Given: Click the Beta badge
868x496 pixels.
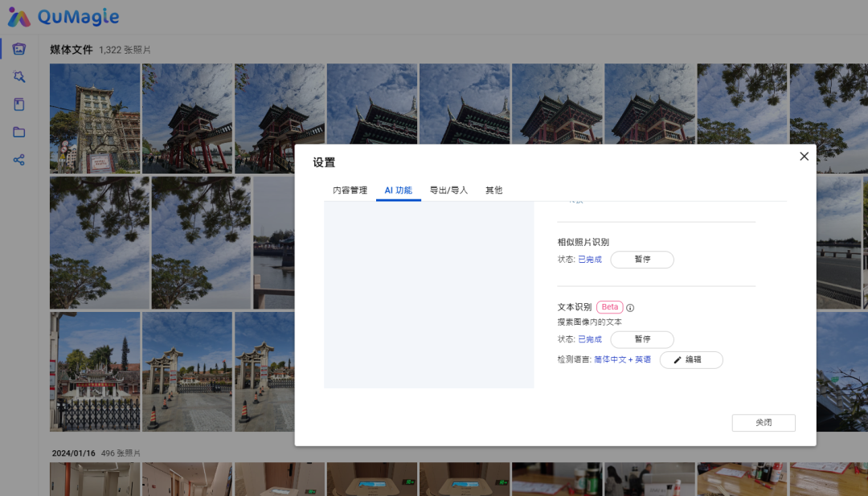Looking at the screenshot, I should (x=609, y=307).
